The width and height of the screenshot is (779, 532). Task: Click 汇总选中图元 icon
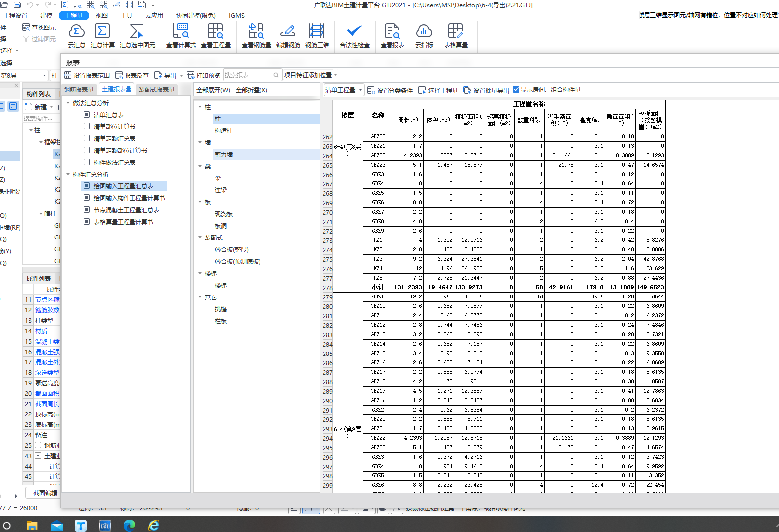[137, 36]
